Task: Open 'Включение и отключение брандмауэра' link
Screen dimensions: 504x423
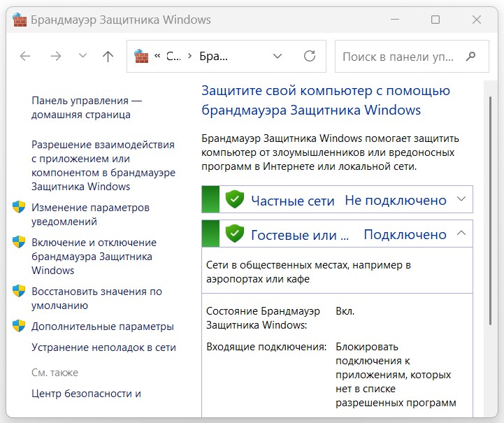Action: point(94,256)
